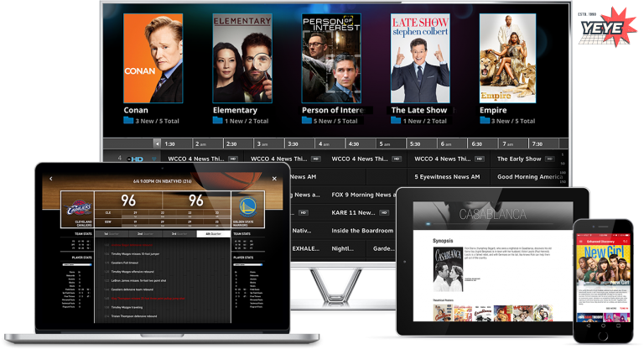Open the Conan folder icon
The image size is (644, 349).
click(128, 121)
